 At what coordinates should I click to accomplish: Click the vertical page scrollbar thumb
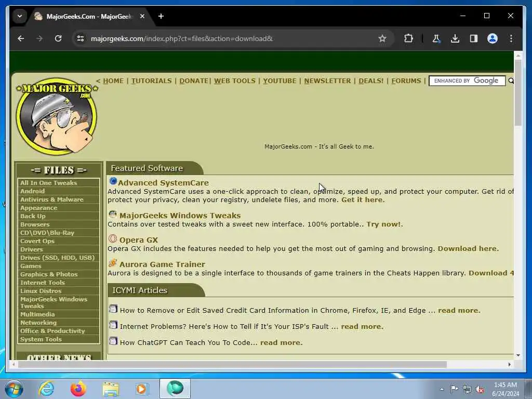tap(518, 92)
